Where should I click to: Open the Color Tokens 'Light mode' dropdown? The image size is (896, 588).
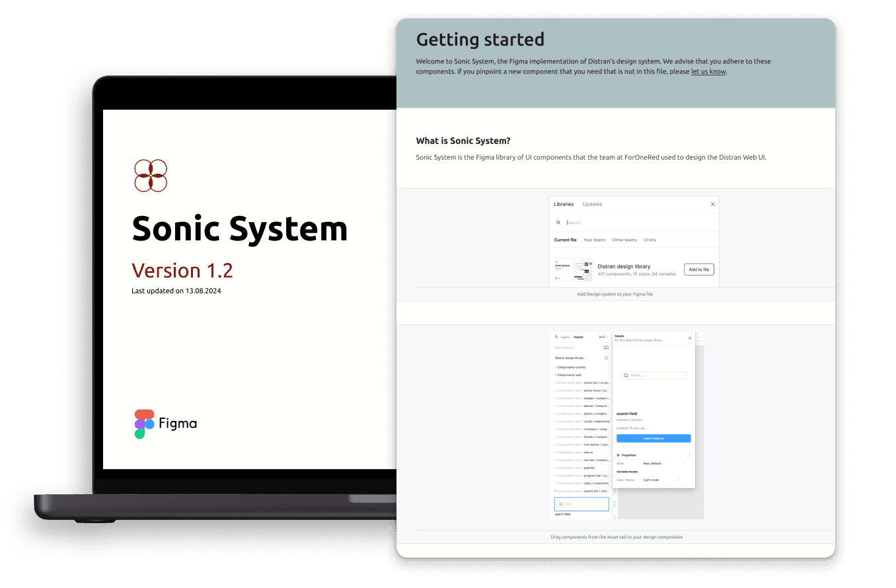pos(662,480)
